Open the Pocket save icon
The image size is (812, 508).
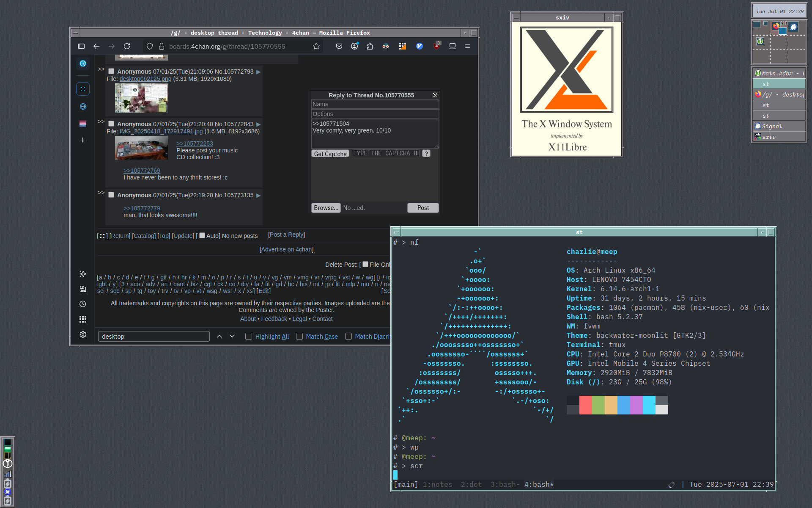339,46
